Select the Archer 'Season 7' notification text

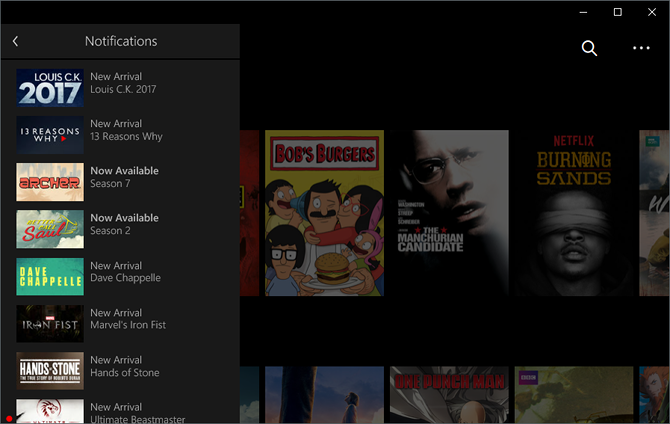click(x=110, y=183)
